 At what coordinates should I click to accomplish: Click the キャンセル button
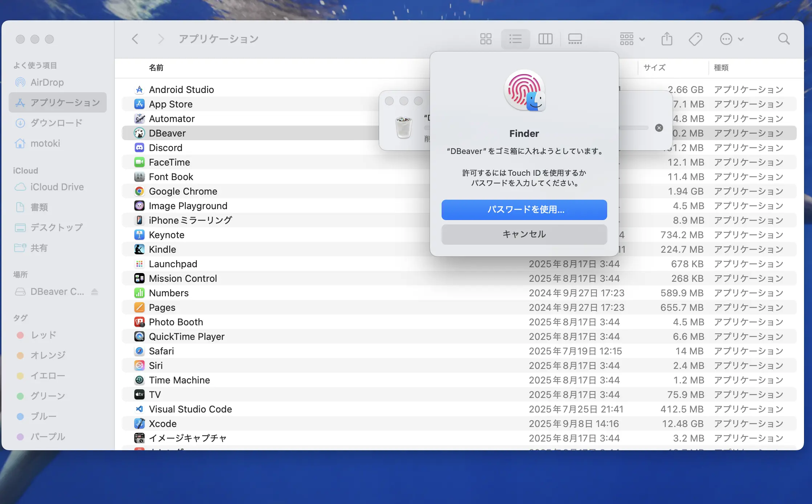524,234
